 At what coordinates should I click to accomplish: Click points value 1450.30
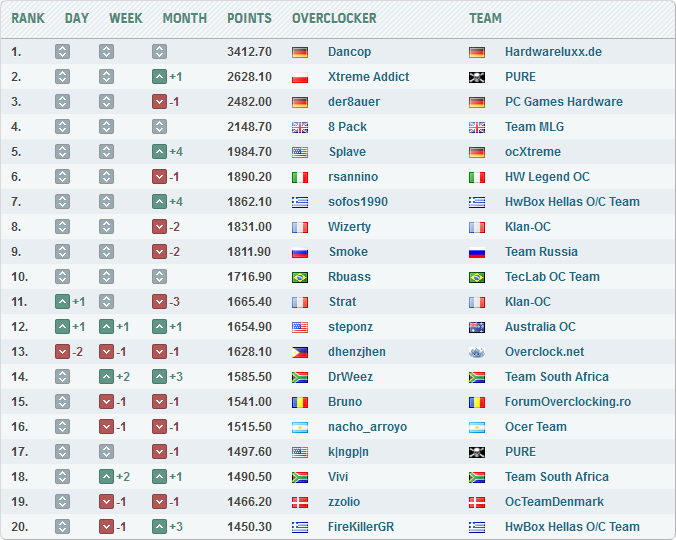coord(249,527)
